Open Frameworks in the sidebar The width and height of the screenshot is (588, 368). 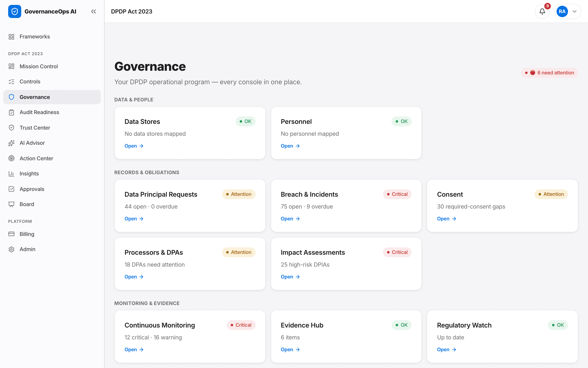pos(52,37)
